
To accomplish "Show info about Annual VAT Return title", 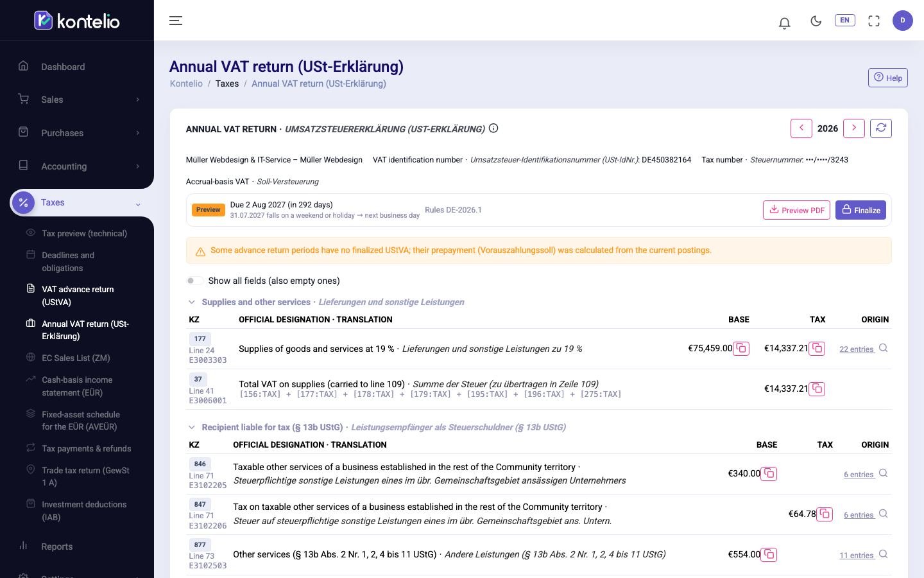I will [493, 128].
